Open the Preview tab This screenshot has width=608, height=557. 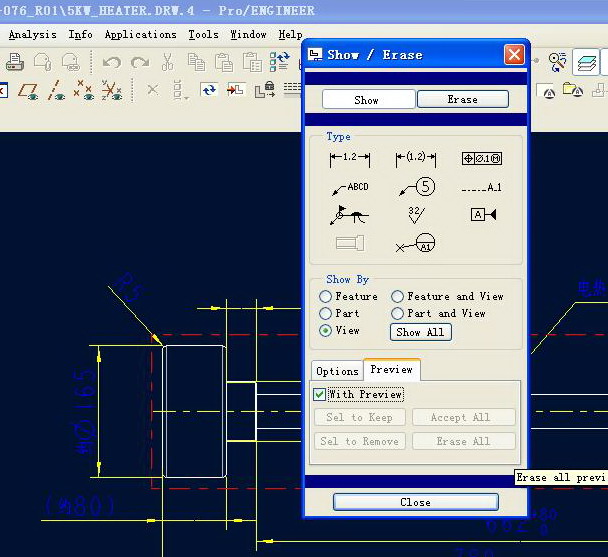[392, 370]
